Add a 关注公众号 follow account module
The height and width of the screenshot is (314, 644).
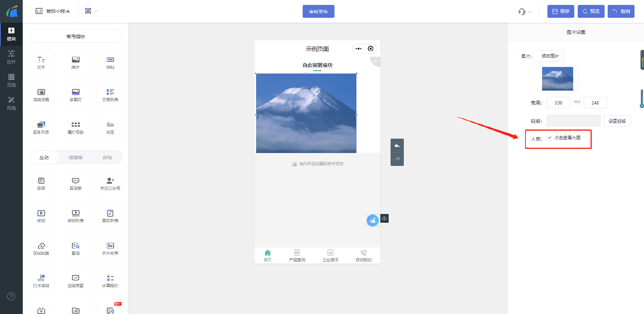click(x=110, y=184)
